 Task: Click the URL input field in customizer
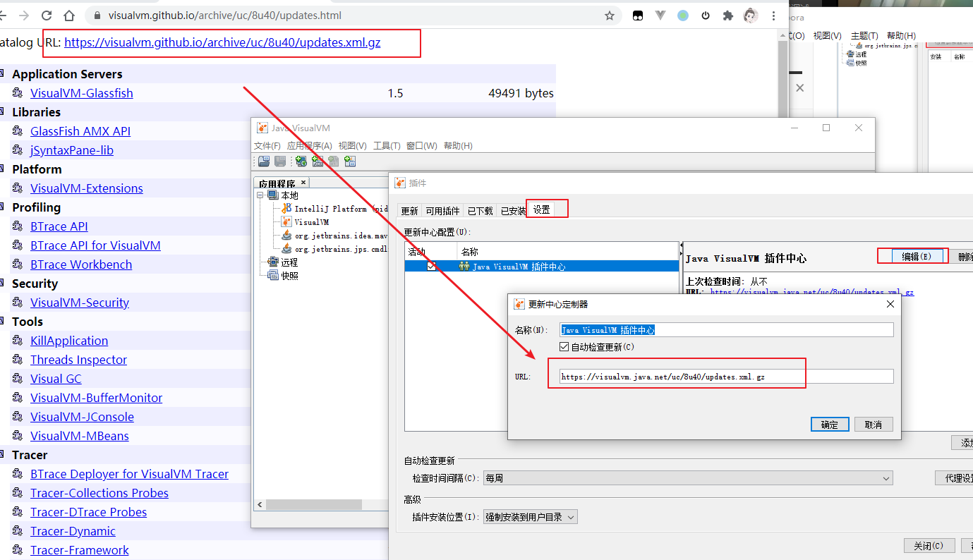pyautogui.click(x=727, y=377)
